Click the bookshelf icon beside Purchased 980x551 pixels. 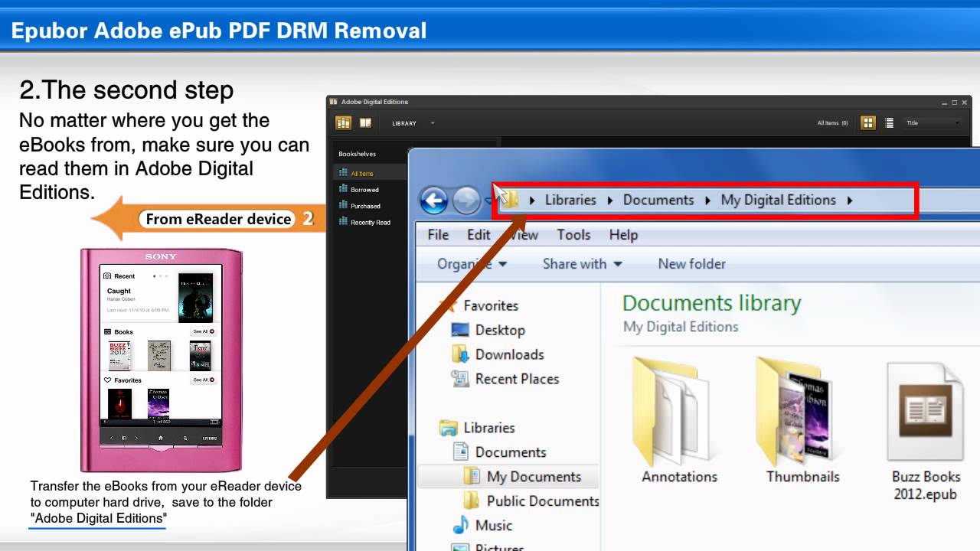pos(343,205)
